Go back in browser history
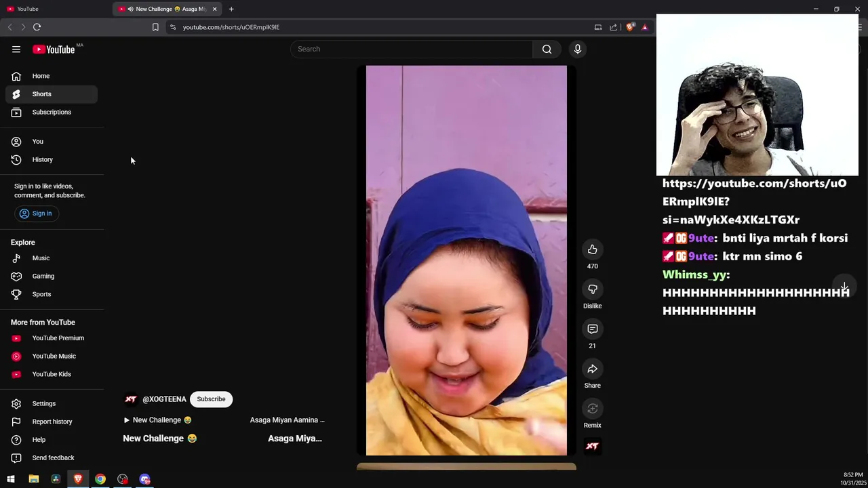 pos(9,27)
